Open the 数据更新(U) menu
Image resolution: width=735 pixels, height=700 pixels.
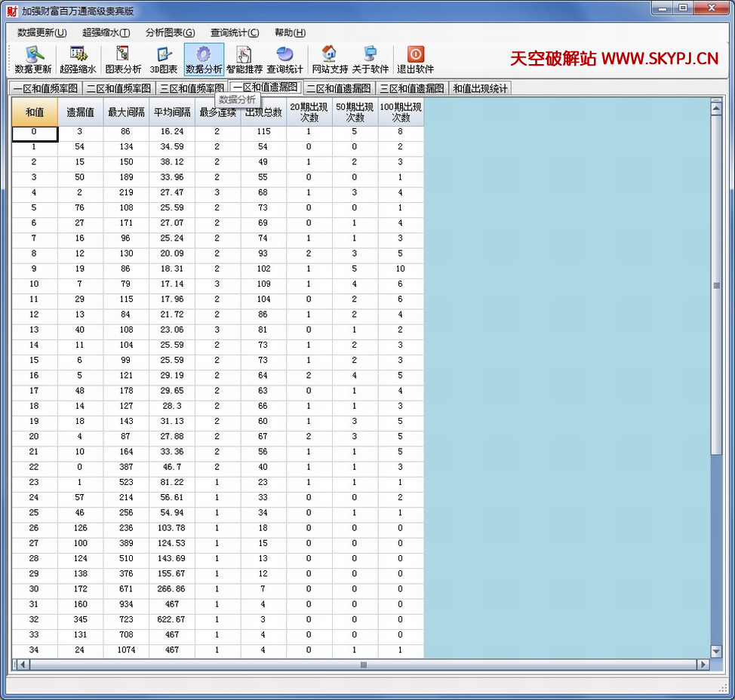pyautogui.click(x=42, y=32)
